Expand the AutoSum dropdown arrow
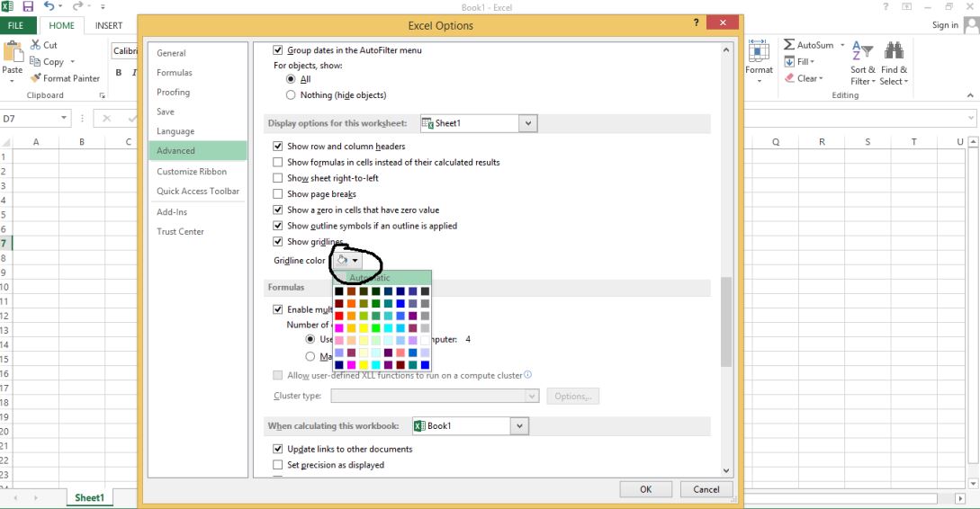 click(x=842, y=45)
